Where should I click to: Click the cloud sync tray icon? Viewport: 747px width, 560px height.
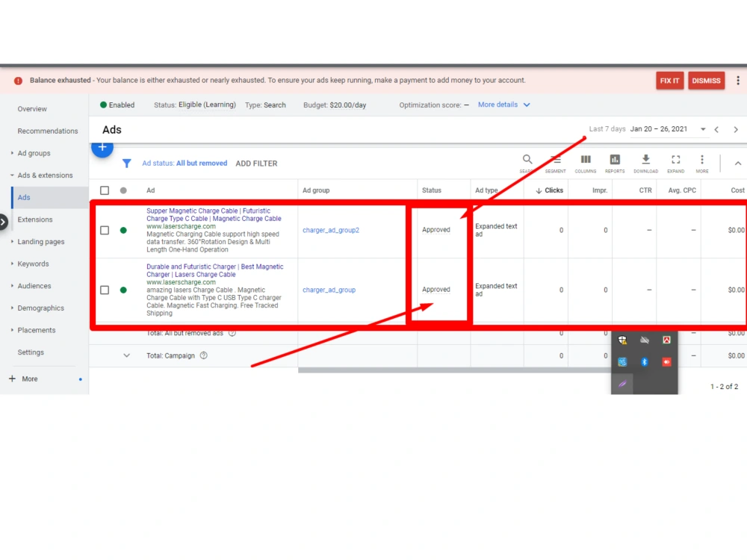pyautogui.click(x=644, y=340)
